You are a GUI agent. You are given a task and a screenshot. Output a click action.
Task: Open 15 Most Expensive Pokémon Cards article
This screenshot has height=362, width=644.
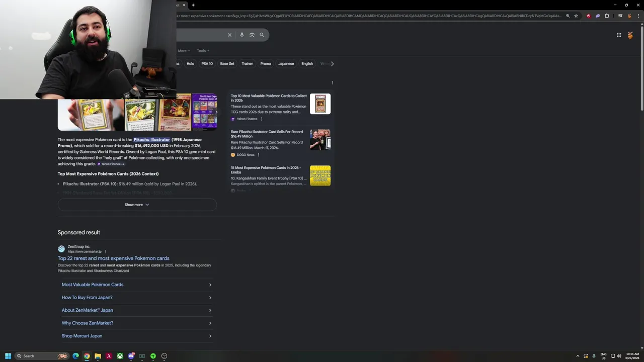266,170
